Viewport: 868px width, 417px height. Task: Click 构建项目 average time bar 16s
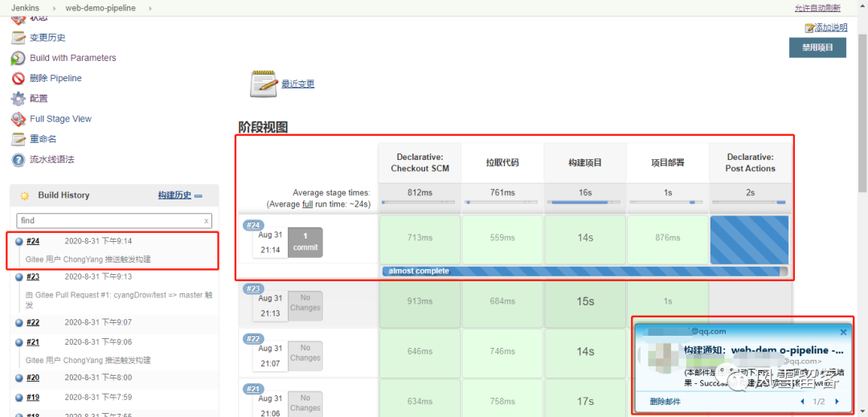[585, 202]
